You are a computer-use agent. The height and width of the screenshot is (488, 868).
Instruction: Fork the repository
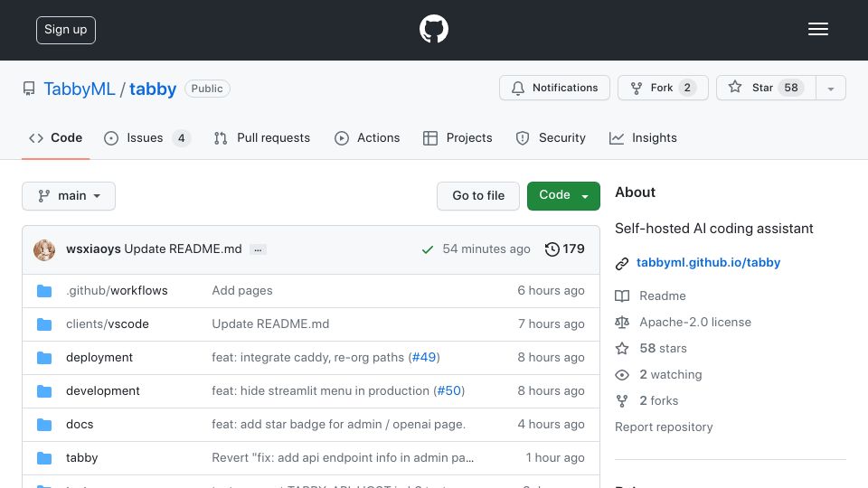tap(663, 88)
